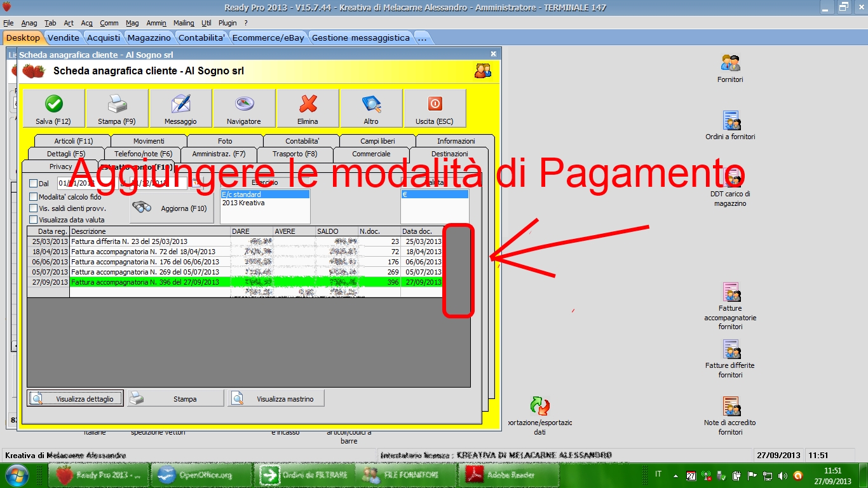
Task: Click the bottom Stampa button beside Visualizza dettaglio
Action: [x=176, y=399]
